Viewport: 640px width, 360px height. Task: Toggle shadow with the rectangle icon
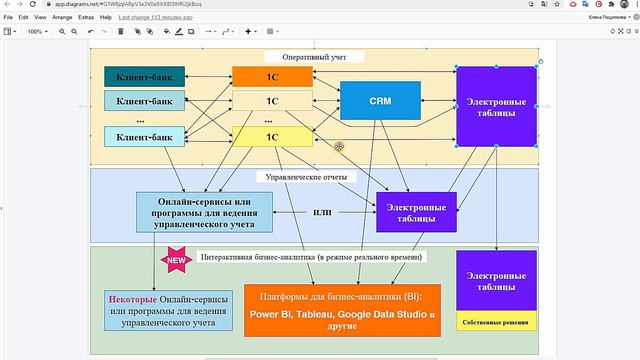pos(191,31)
